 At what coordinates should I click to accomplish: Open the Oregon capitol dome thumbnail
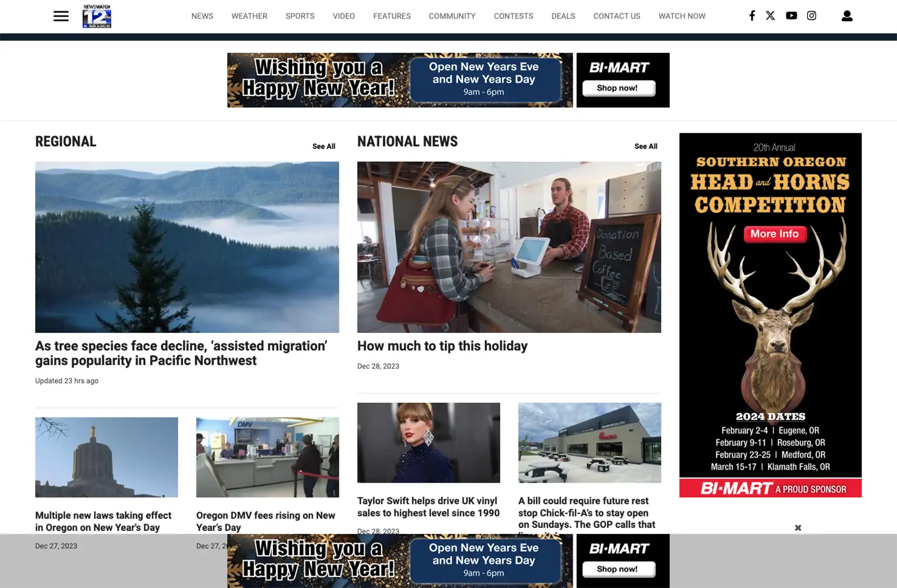click(106, 457)
